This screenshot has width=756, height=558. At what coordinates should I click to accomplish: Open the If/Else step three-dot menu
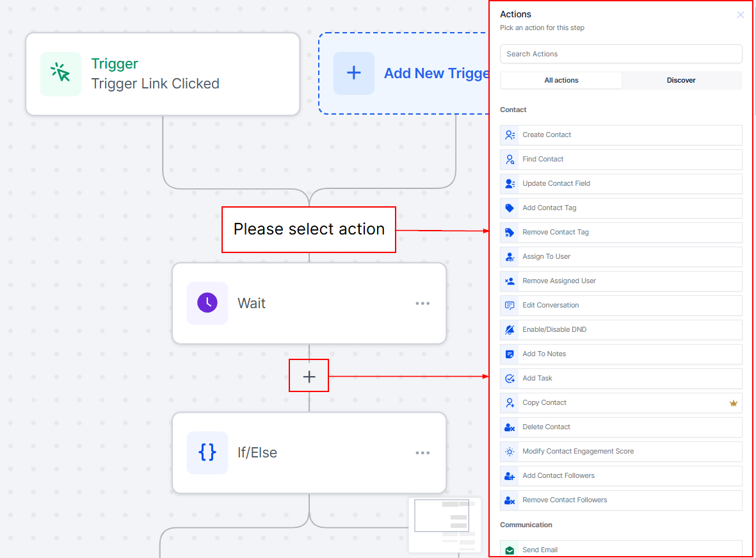point(422,453)
